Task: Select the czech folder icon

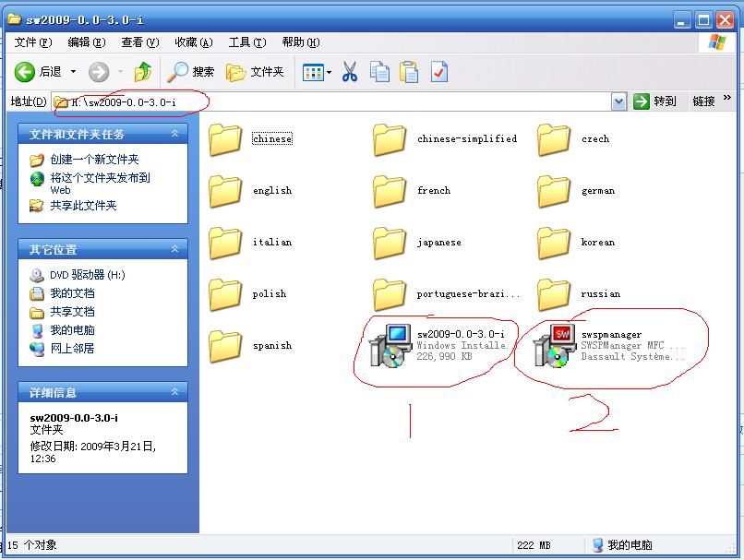Action: [554, 140]
